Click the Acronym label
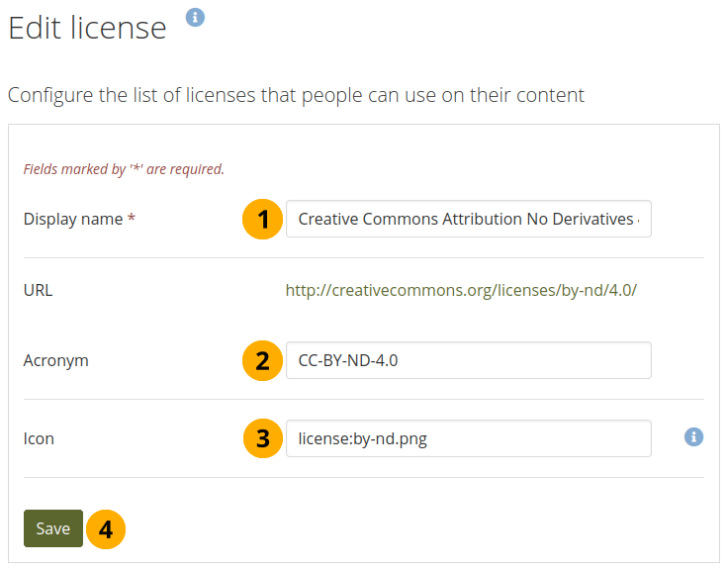The image size is (728, 570). pyautogui.click(x=55, y=361)
